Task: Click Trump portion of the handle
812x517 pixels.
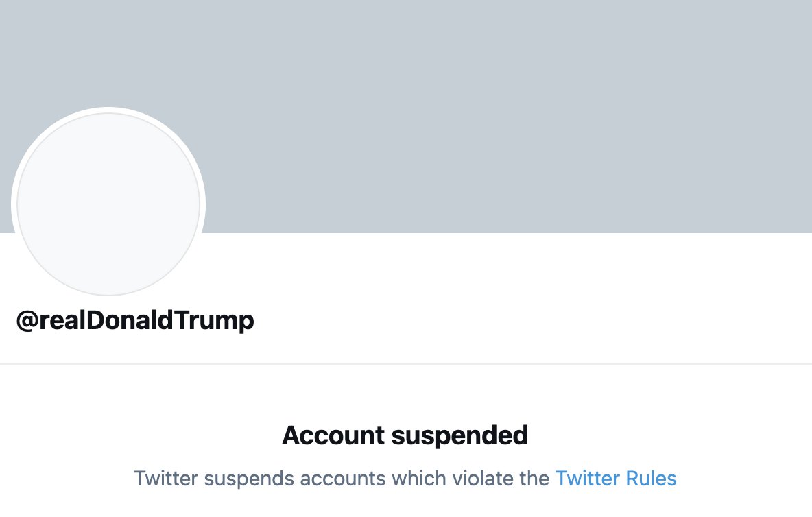Action: 213,321
